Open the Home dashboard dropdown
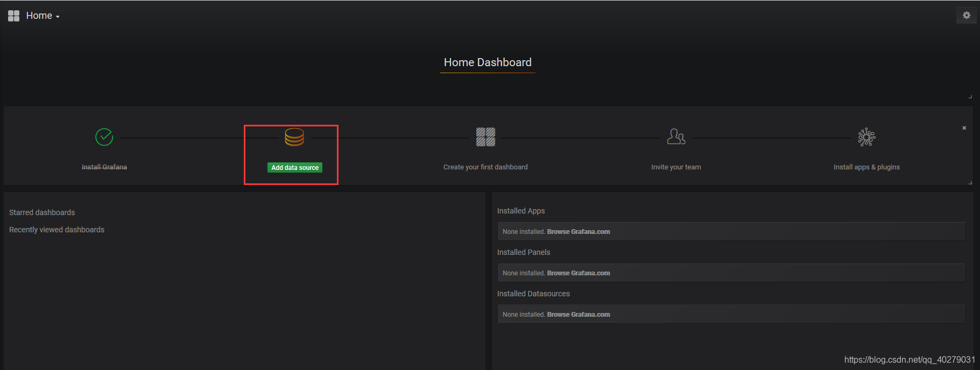Viewport: 980px width, 370px height. click(x=43, y=16)
